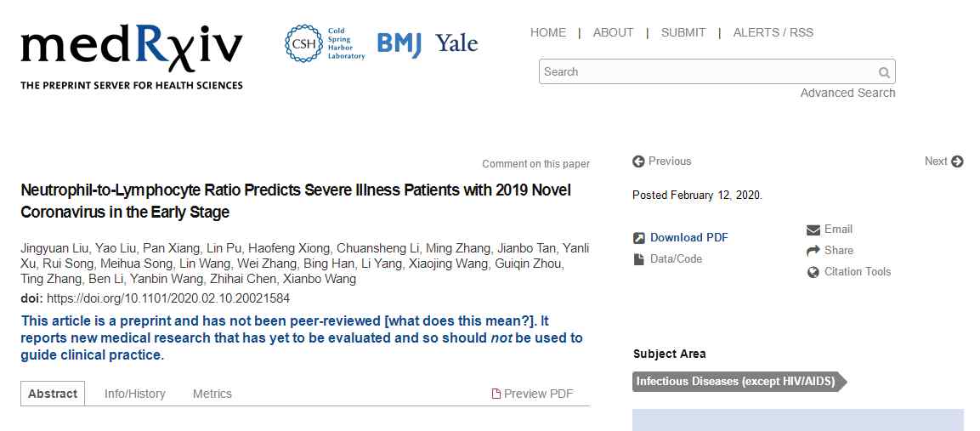Open the Cold Spring Harbor Laboratory logo

click(x=325, y=44)
